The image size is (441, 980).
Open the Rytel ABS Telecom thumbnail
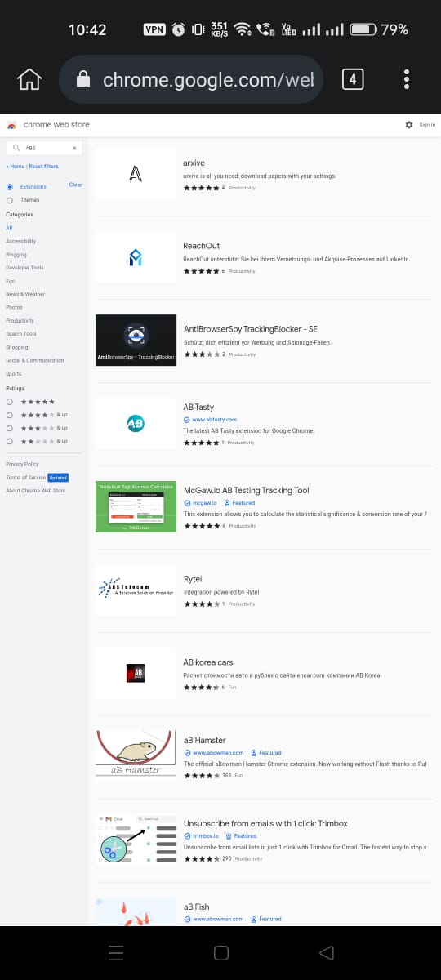pos(136,590)
